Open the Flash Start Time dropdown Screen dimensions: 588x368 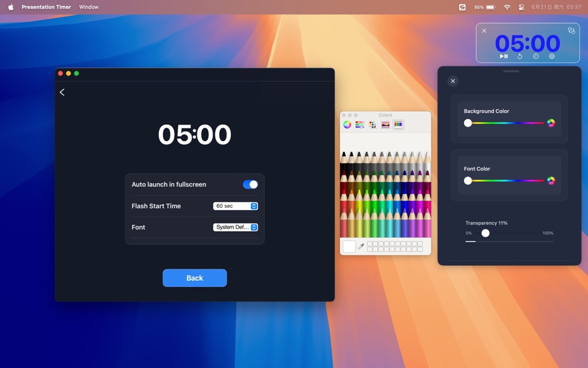click(x=235, y=206)
